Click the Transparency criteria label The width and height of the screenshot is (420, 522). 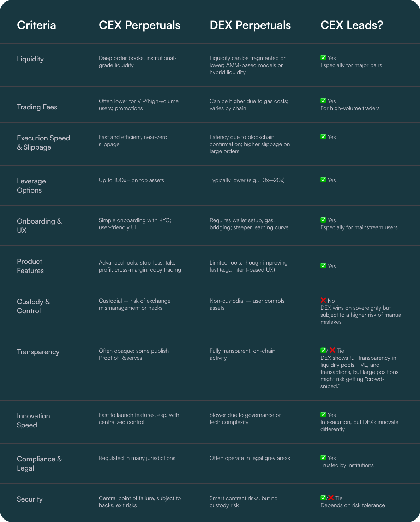tap(38, 352)
